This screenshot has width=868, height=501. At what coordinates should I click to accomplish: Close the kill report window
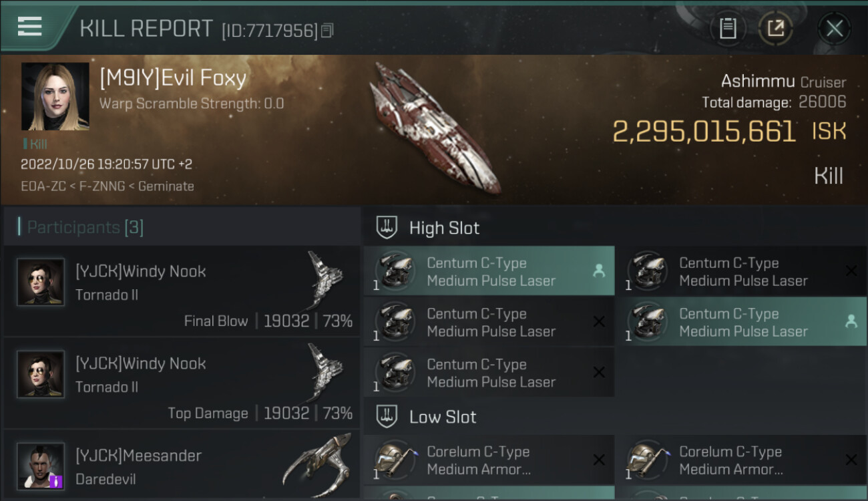pyautogui.click(x=834, y=28)
